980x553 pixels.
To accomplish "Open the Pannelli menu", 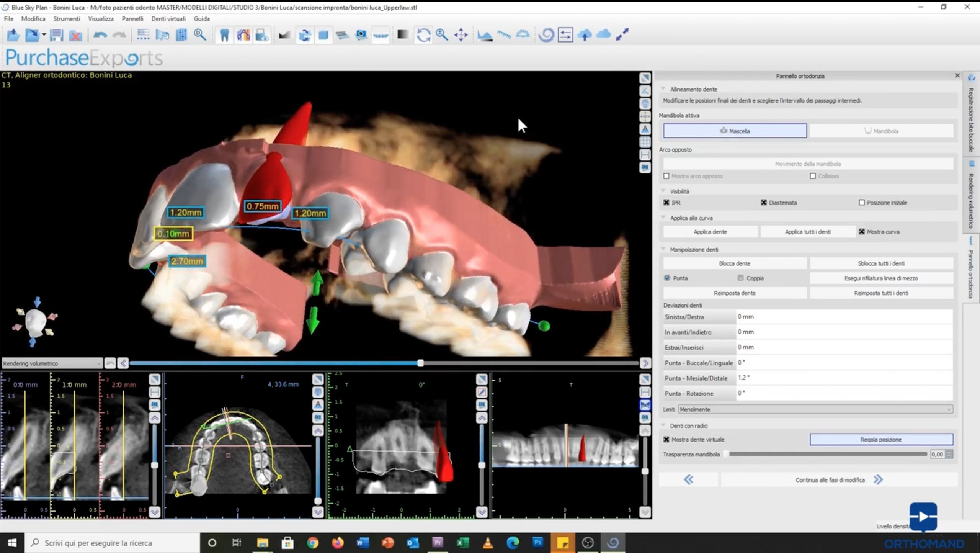I will pos(132,18).
